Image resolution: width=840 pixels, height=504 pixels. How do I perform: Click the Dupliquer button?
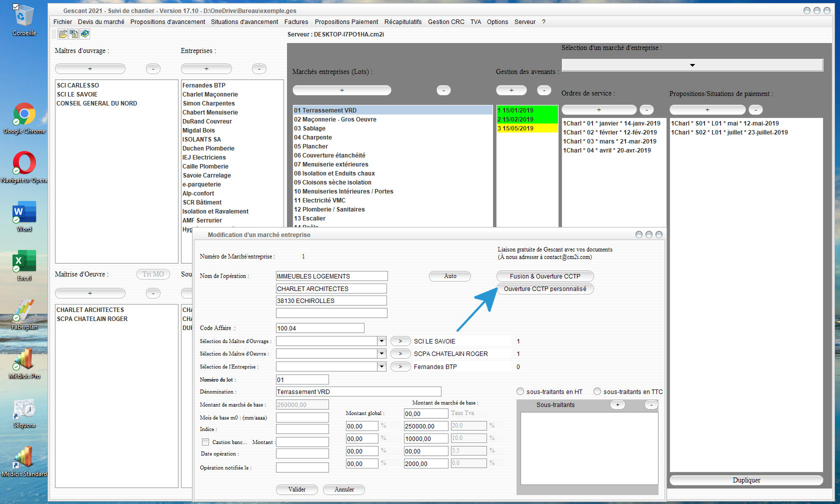point(746,480)
